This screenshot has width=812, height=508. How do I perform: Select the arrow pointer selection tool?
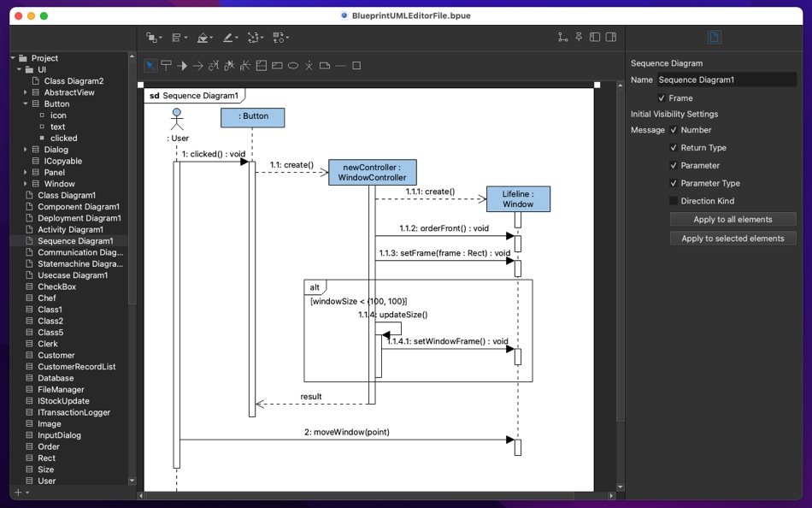[x=150, y=65]
